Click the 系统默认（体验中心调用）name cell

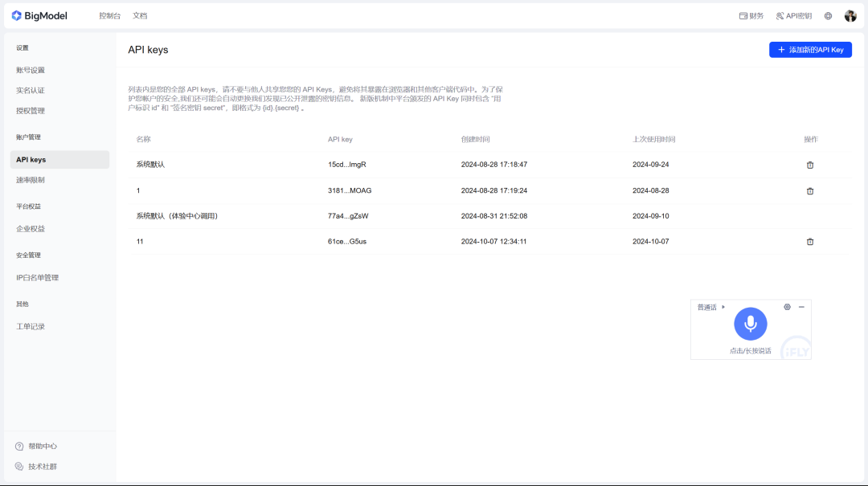177,216
